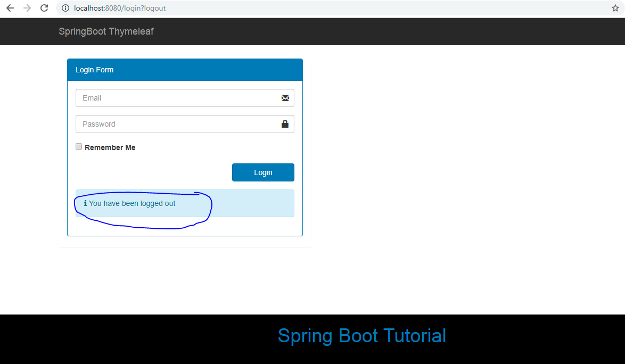The width and height of the screenshot is (625, 364).
Task: Reload the page using the refresh icon
Action: pos(44,8)
